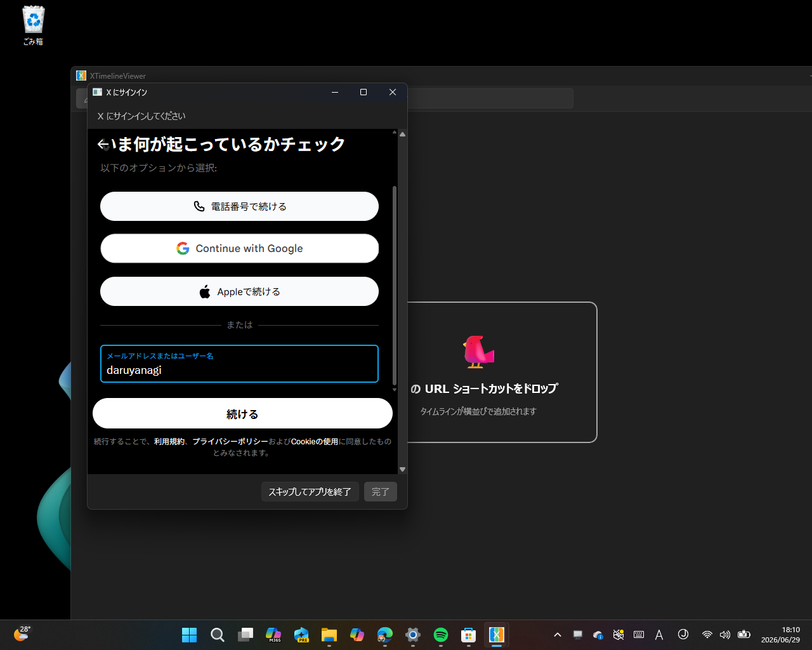This screenshot has width=812, height=650.
Task: Maximize the X sign-in dialog
Action: pyautogui.click(x=363, y=92)
